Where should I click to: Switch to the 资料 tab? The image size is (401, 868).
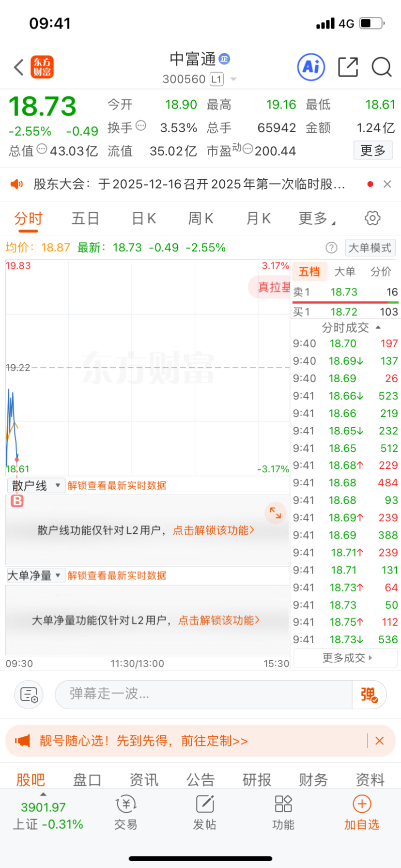(370, 779)
